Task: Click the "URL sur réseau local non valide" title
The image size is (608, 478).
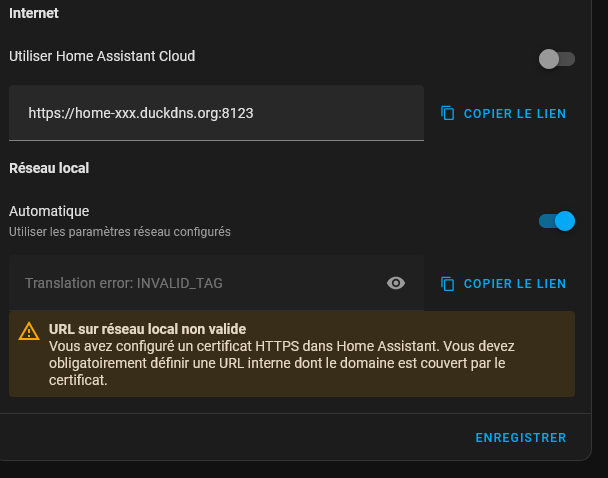Action: 147,328
